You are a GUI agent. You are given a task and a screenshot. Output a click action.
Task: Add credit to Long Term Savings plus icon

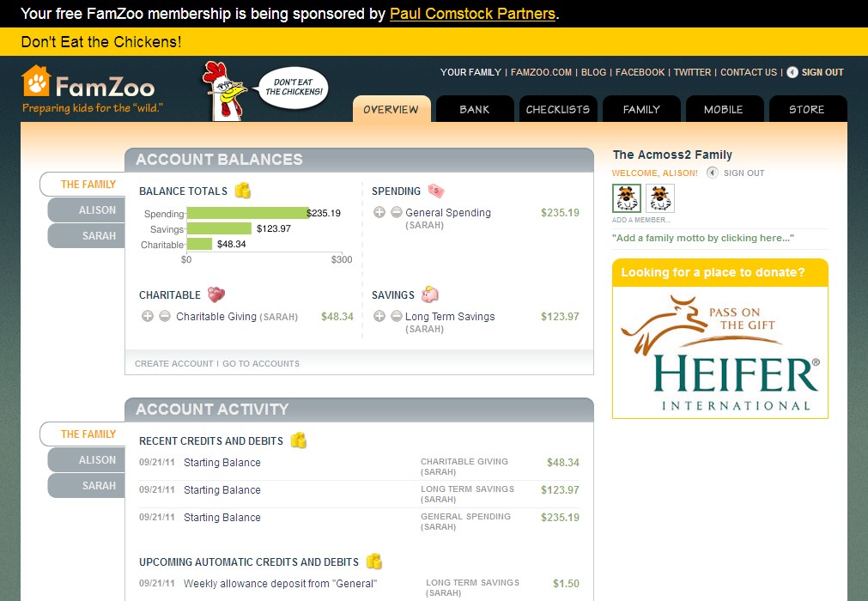[379, 316]
